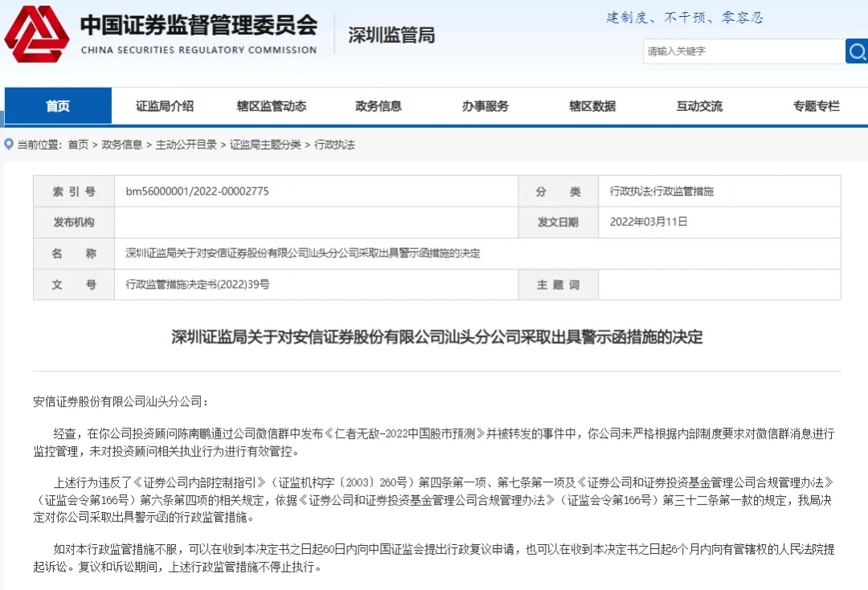
Task: Select document number 行政监管措施决定书(2022)39号
Action: 198,285
